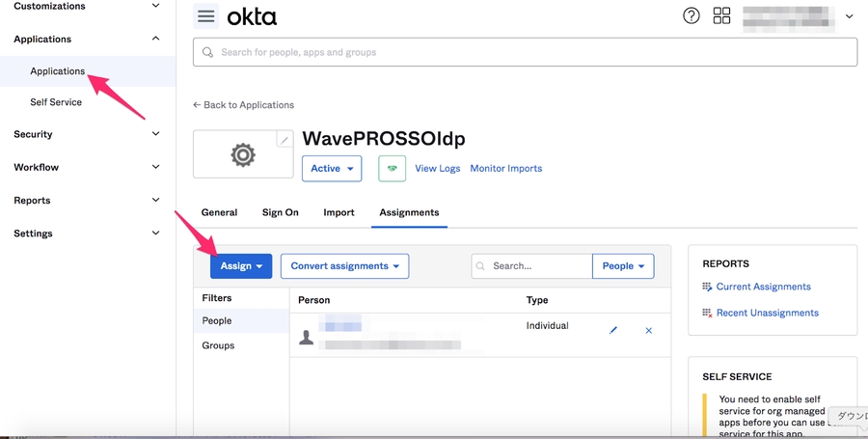This screenshot has width=868, height=439.
Task: Open the Assign dropdown button
Action: click(x=241, y=266)
